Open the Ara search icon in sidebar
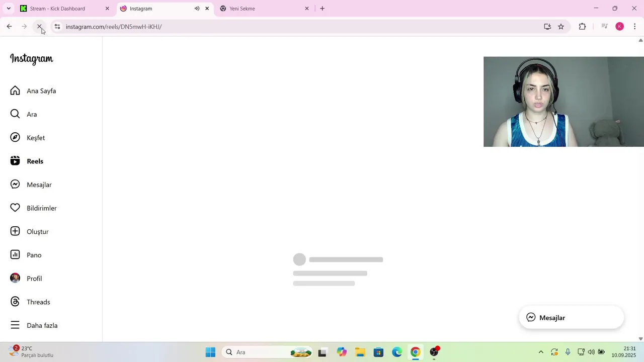The image size is (644, 362). (15, 114)
